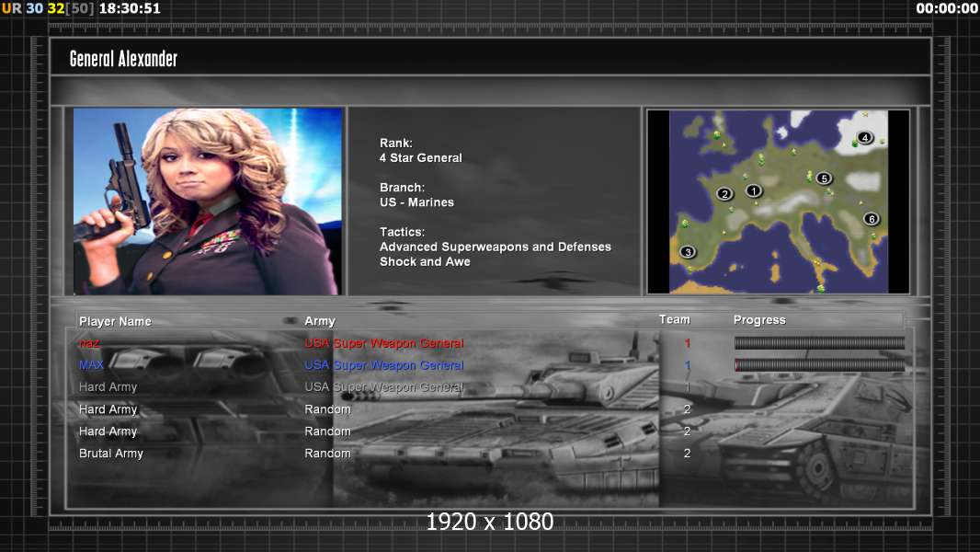The image size is (980, 552).
Task: Pick start position marker 4 on the map
Action: click(x=864, y=137)
